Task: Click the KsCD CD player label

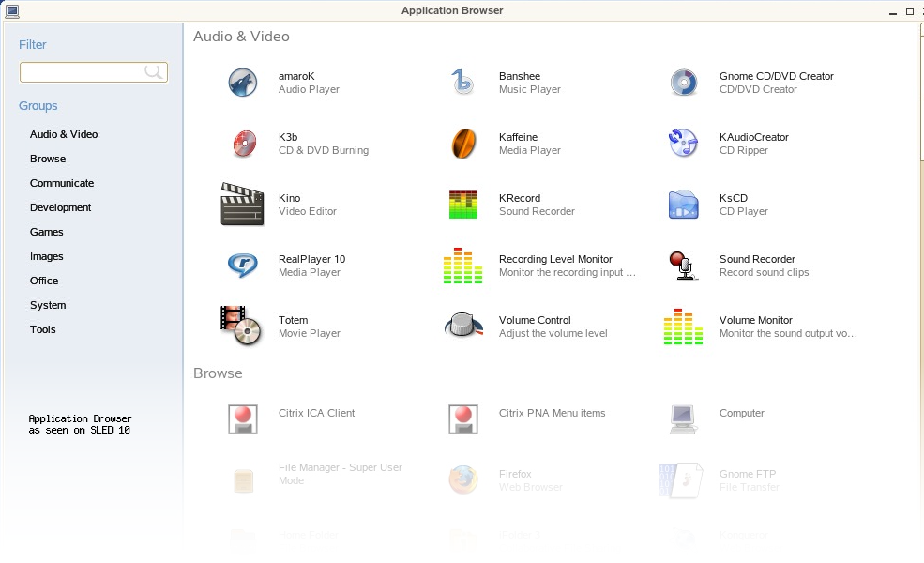Action: click(x=734, y=198)
